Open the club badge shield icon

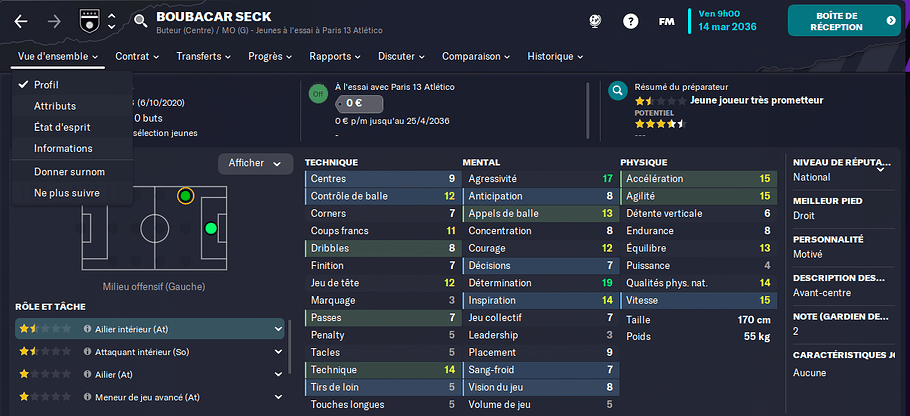pyautogui.click(x=90, y=21)
